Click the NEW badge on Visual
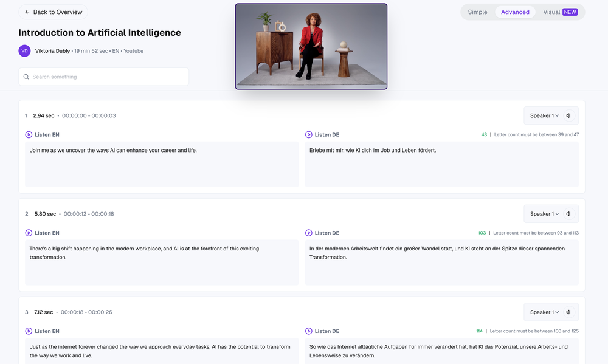 click(570, 12)
